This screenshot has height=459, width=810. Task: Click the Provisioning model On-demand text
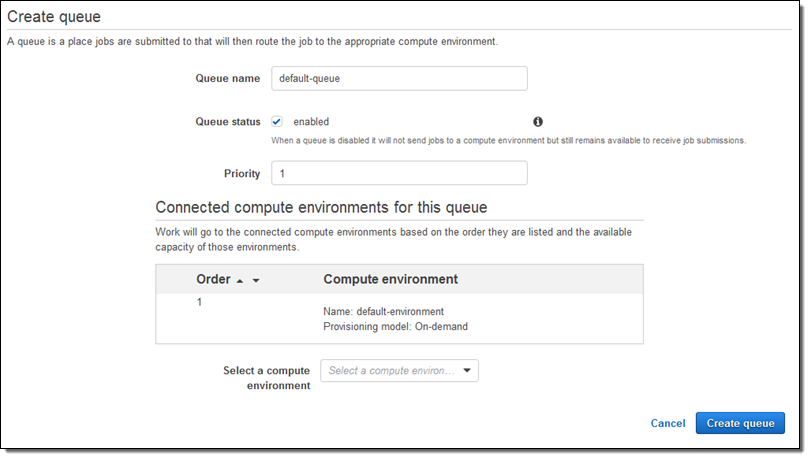click(x=396, y=326)
